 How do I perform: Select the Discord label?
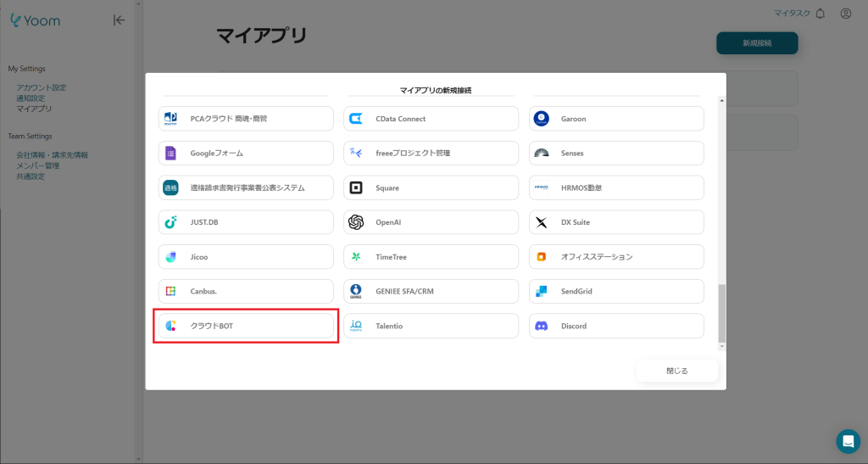(574, 326)
